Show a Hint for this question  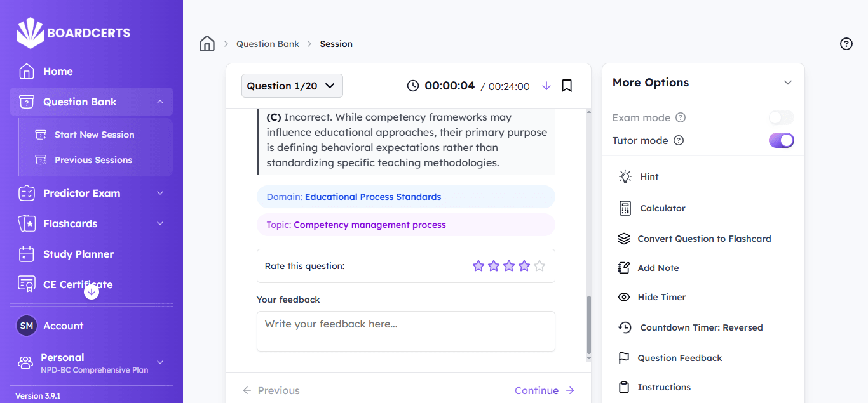click(649, 176)
